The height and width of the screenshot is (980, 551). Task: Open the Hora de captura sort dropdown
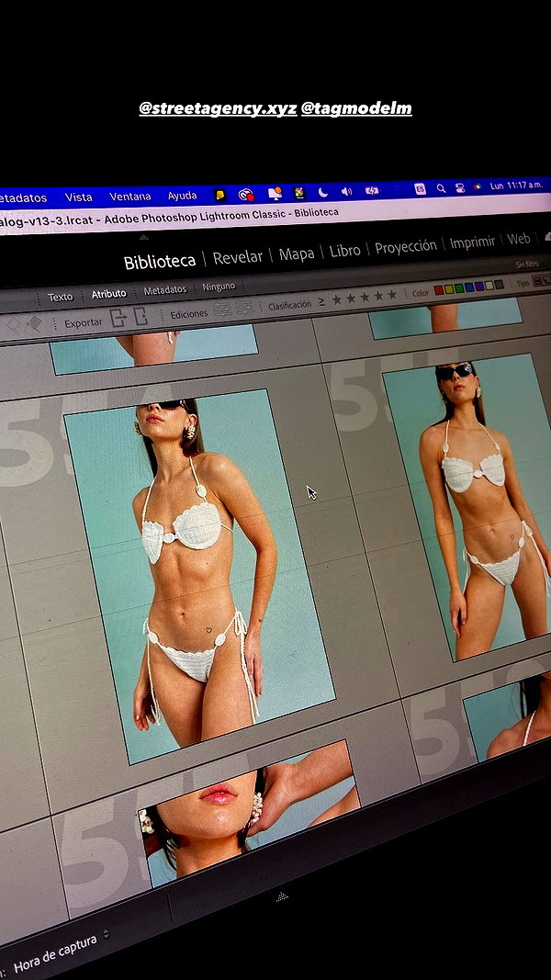click(55, 953)
